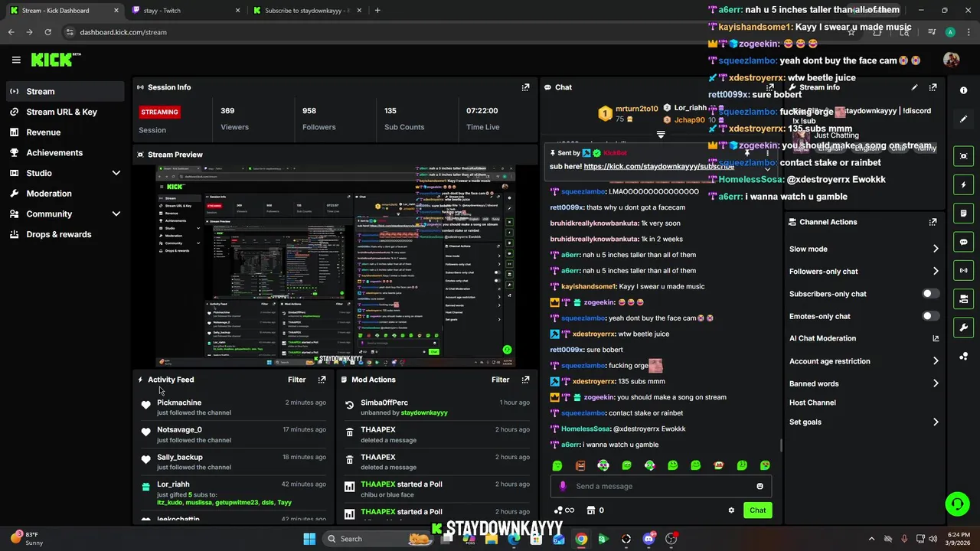Open the profile avatar menu
The width and height of the screenshot is (980, 551).
tap(951, 60)
